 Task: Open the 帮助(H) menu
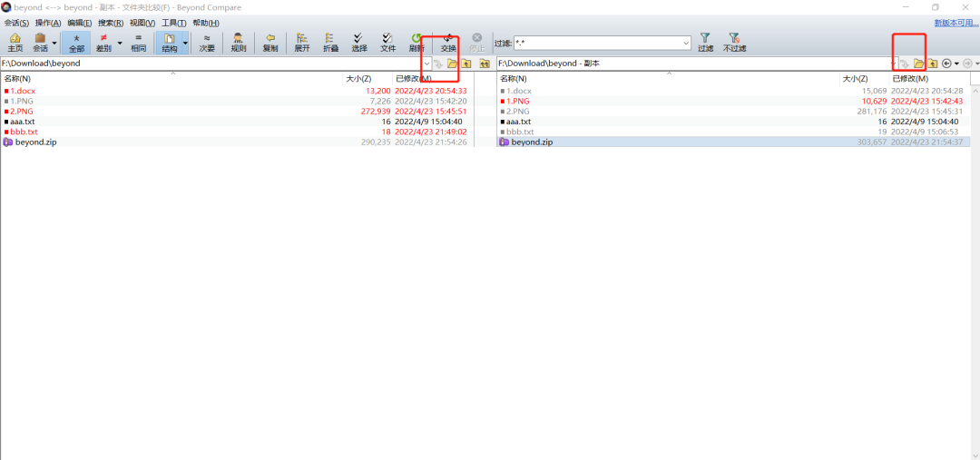[x=206, y=23]
